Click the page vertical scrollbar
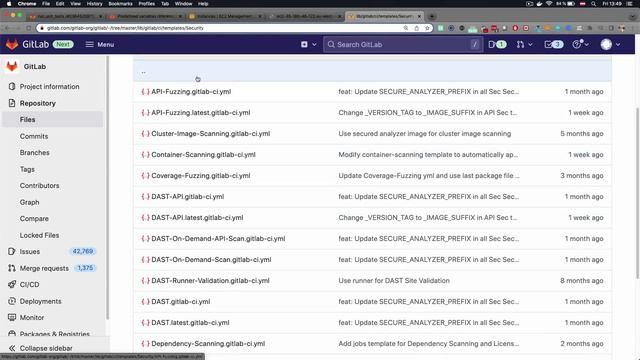Image resolution: width=640 pixels, height=360 pixels. point(638,193)
